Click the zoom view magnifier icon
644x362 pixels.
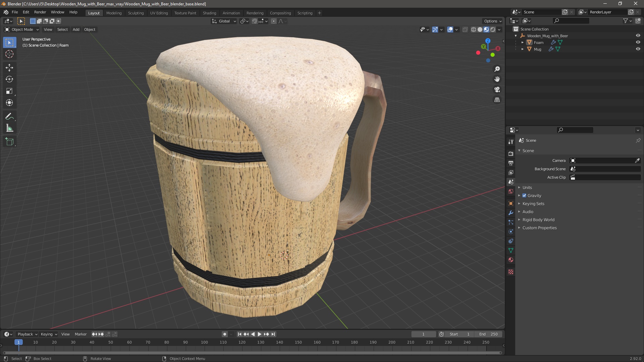497,69
